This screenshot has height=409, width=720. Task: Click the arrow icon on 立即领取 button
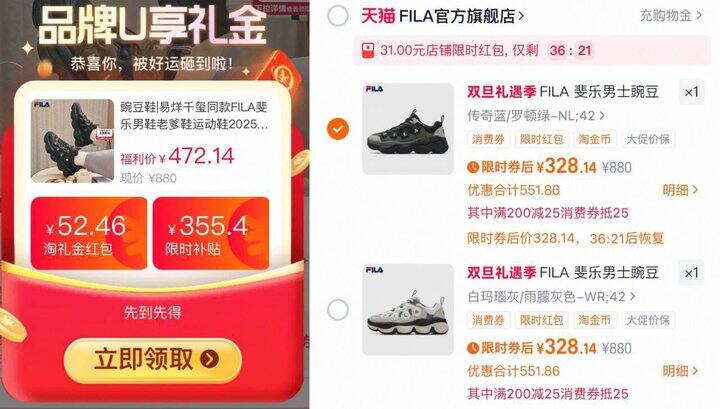[209, 359]
